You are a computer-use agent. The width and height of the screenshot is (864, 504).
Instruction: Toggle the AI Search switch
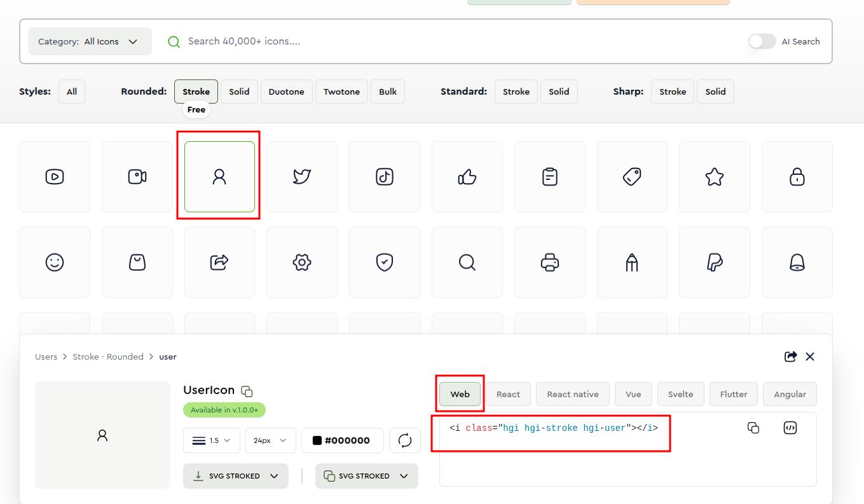762,41
